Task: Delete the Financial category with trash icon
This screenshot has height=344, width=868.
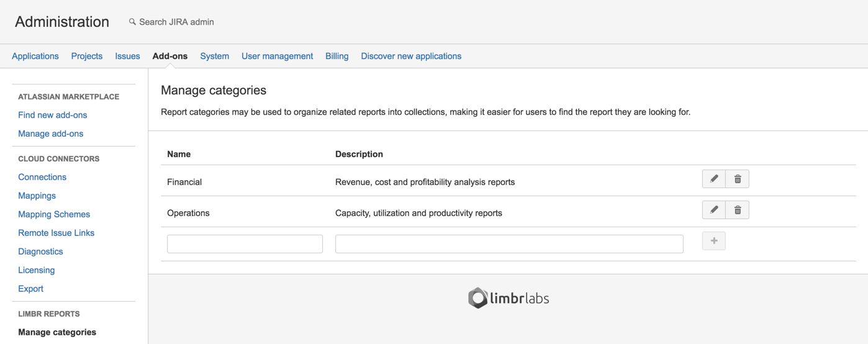Action: 738,179
